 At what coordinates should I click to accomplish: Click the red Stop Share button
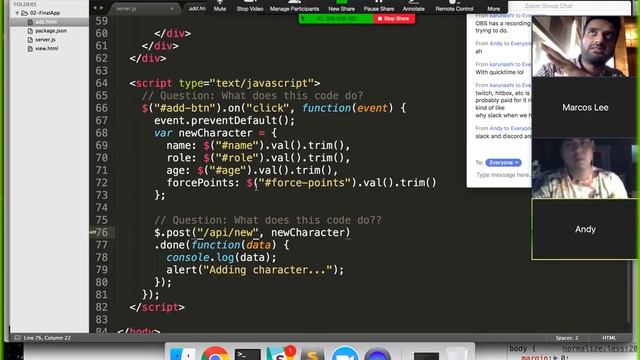394,19
